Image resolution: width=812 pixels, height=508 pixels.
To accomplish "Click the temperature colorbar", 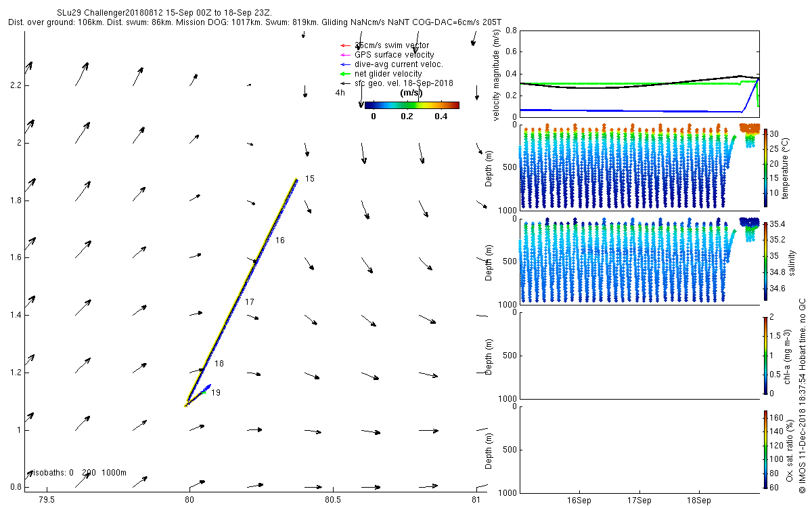I will (766, 168).
